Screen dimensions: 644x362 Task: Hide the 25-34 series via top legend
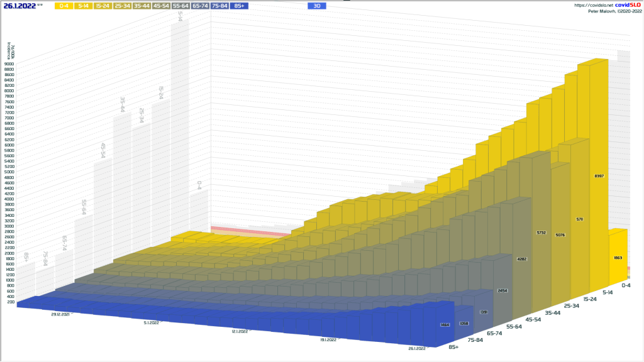[122, 6]
